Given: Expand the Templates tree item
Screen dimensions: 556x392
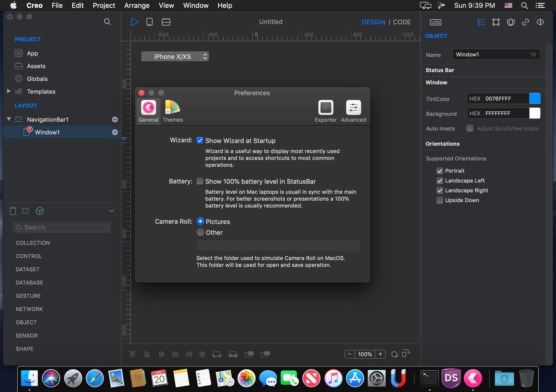Looking at the screenshot, I should [x=9, y=91].
